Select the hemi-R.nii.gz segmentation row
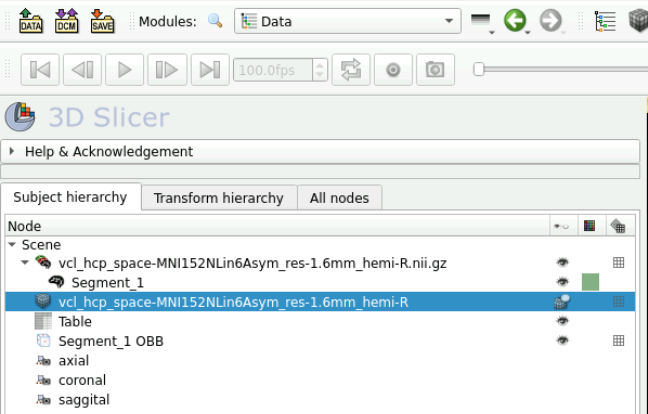Image resolution: width=648 pixels, height=414 pixels. click(320, 263)
